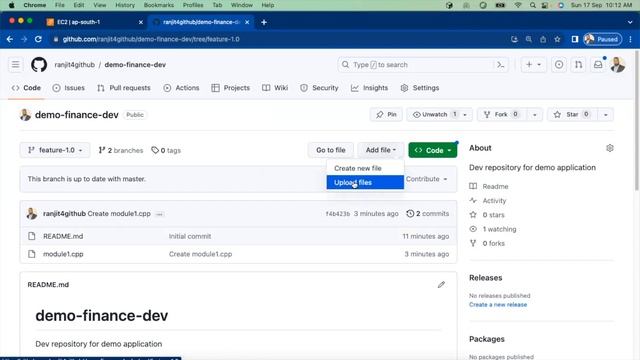This screenshot has height=360, width=640.
Task: Open the plus create-new dropdown
Action: (533, 64)
